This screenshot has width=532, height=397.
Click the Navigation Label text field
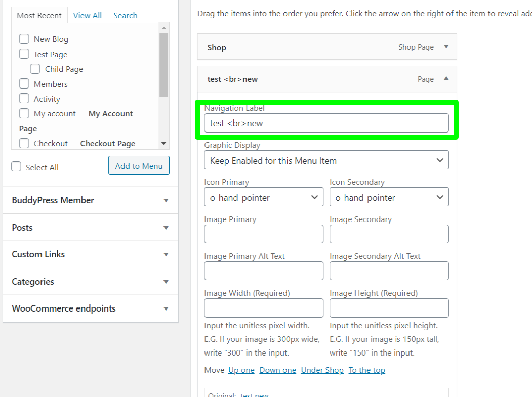pyautogui.click(x=326, y=123)
